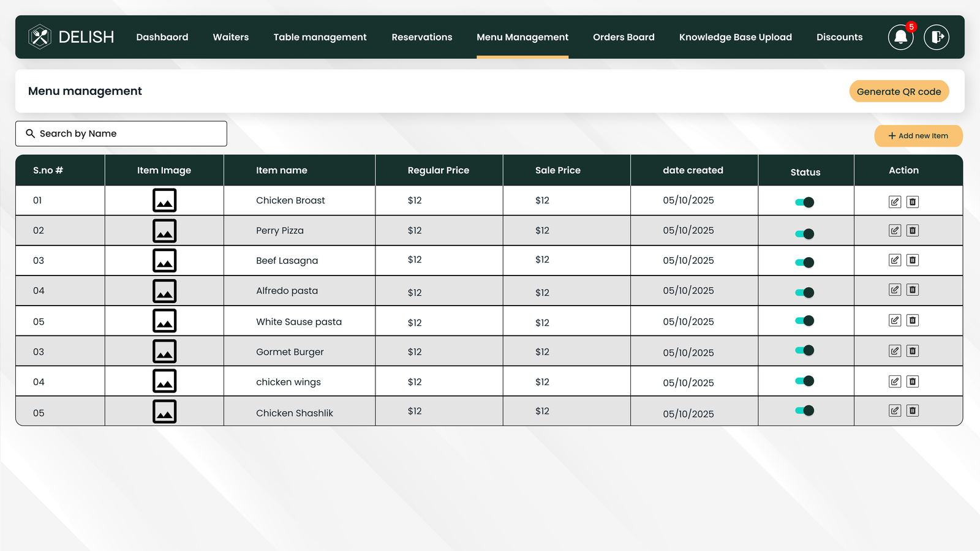
Task: Open the Alfredo pasta image placeholder
Action: (165, 291)
